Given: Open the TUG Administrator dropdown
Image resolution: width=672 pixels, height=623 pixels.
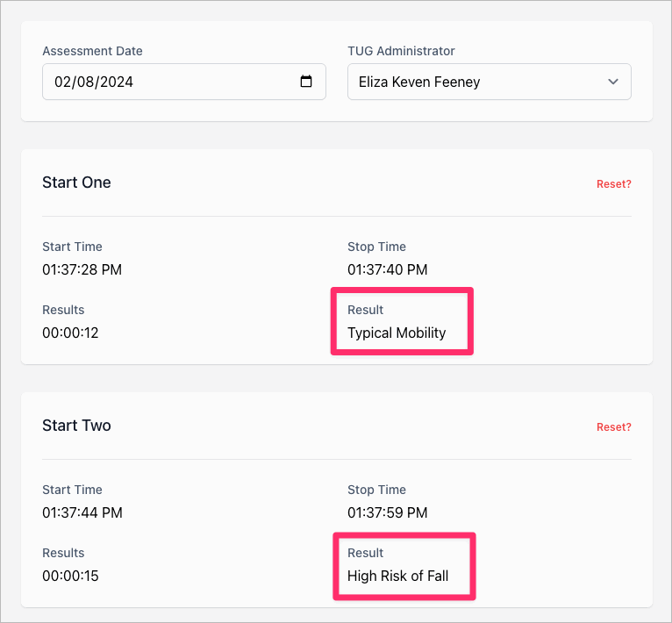Looking at the screenshot, I should tap(489, 82).
